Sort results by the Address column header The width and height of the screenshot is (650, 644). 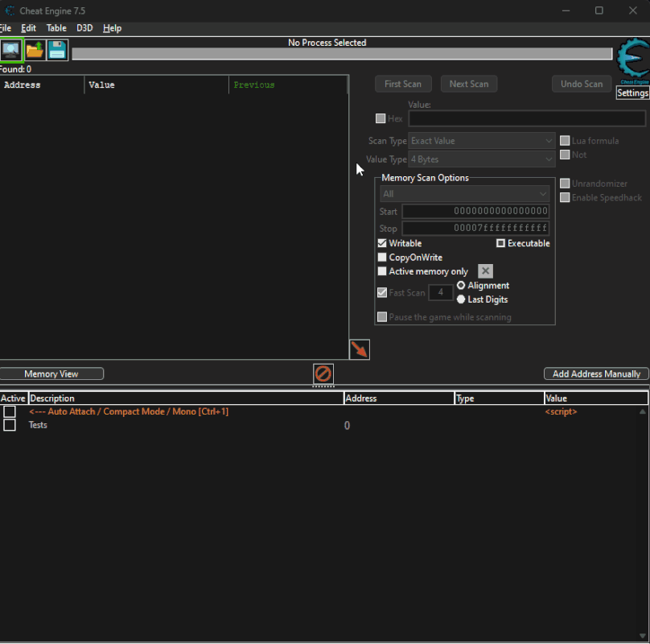pos(43,85)
